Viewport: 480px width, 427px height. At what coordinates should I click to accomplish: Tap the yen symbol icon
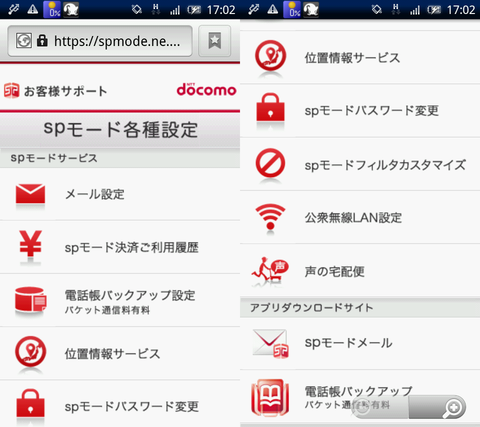pyautogui.click(x=30, y=243)
